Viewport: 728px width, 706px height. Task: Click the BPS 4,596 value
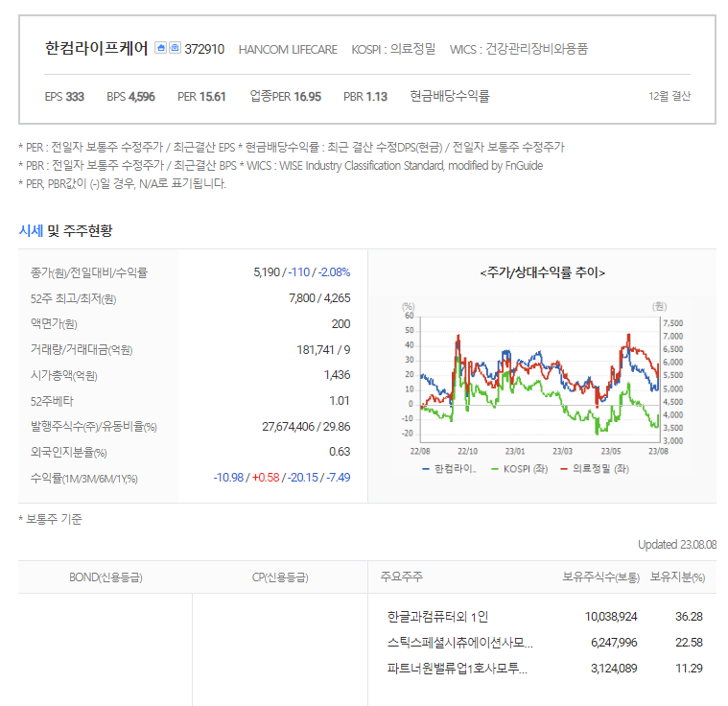131,97
